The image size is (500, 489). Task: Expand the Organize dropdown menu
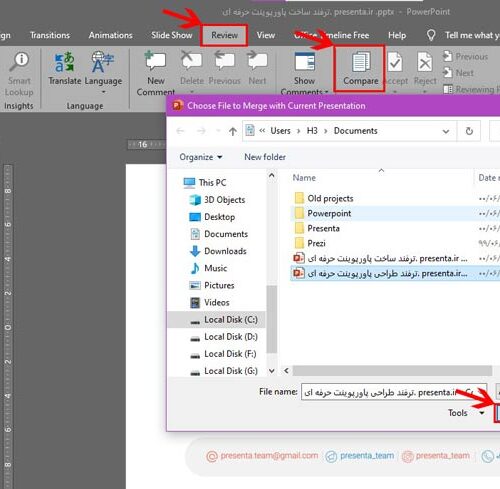[x=201, y=157]
